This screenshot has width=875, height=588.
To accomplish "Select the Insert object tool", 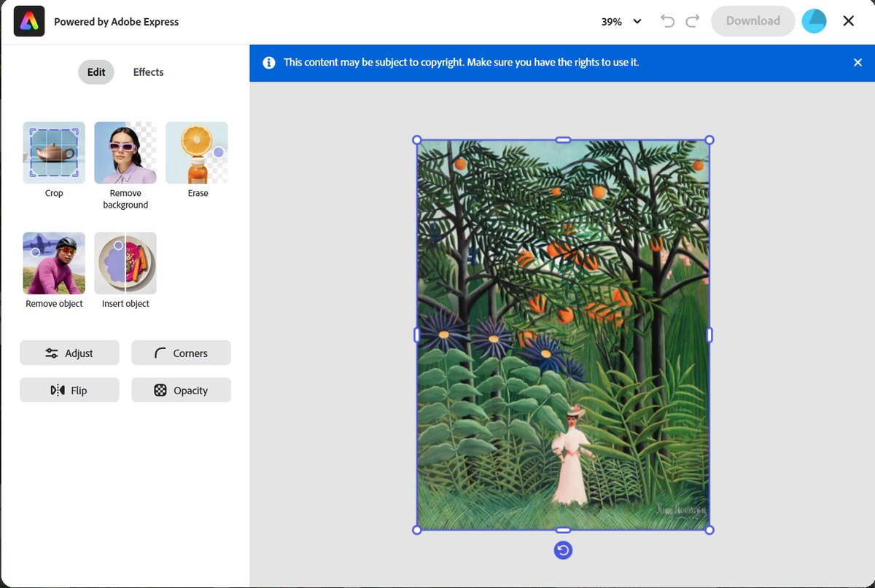I will (x=125, y=263).
